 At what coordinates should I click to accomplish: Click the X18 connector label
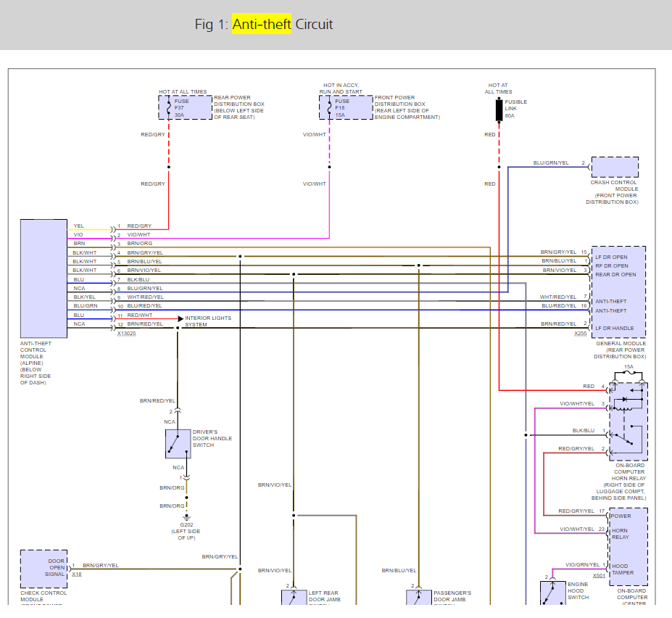pos(76,574)
